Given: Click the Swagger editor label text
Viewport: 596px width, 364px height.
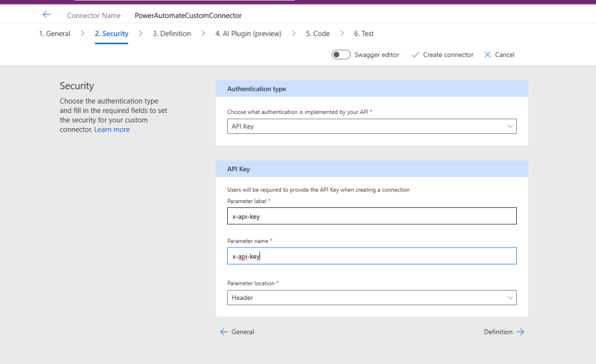Looking at the screenshot, I should tap(377, 55).
